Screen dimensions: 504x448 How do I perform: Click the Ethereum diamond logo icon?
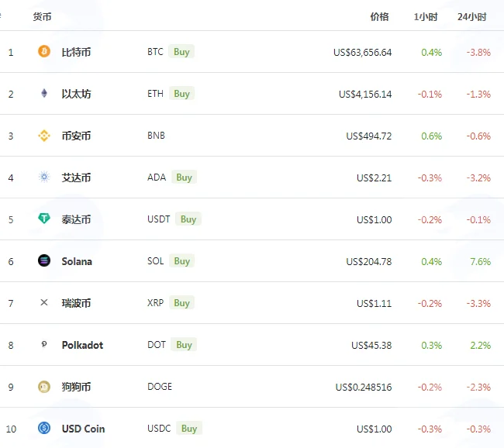[x=44, y=93]
